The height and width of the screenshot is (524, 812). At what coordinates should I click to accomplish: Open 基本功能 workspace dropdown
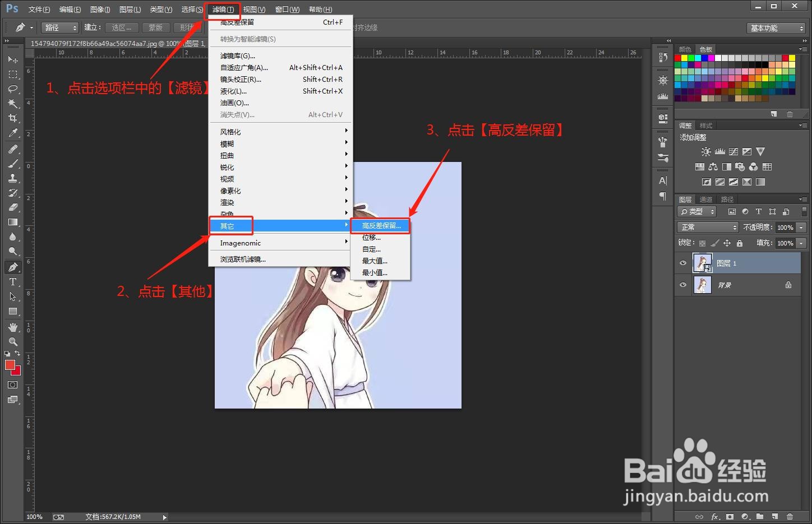click(777, 27)
